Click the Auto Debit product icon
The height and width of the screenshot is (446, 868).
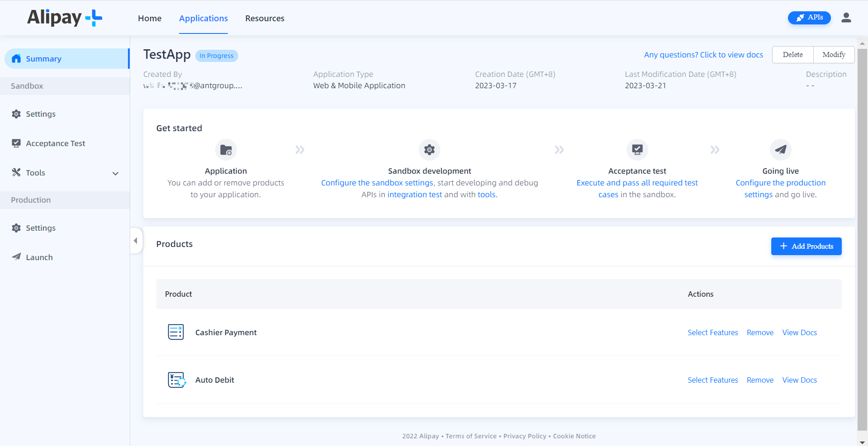pyautogui.click(x=176, y=380)
